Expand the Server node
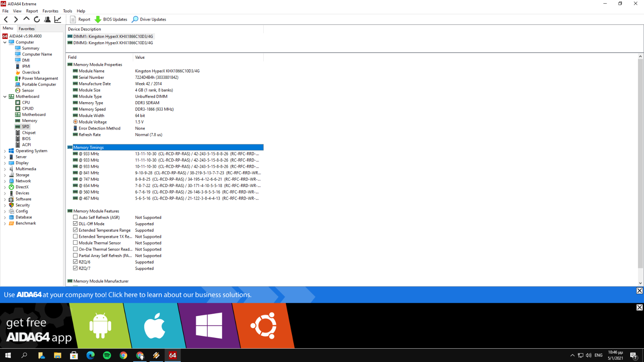 [5, 157]
